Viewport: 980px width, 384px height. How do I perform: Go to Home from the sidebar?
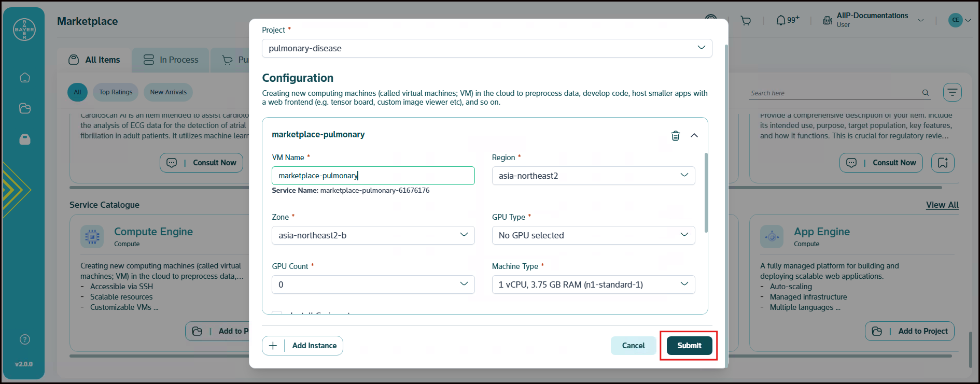25,78
